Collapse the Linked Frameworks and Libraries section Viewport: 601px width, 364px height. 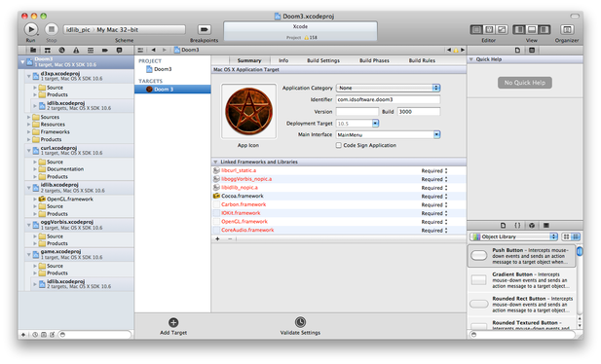215,163
